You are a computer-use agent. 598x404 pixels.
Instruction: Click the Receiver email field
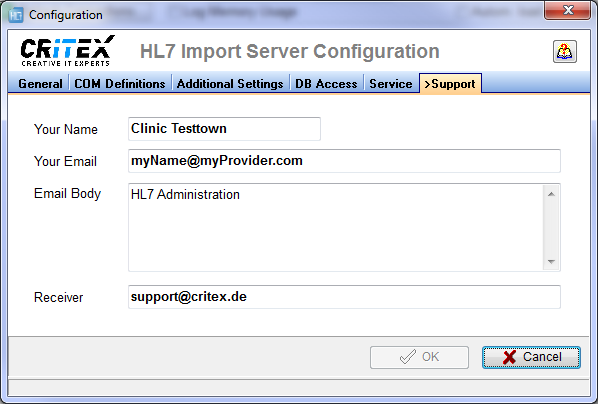[x=344, y=297]
